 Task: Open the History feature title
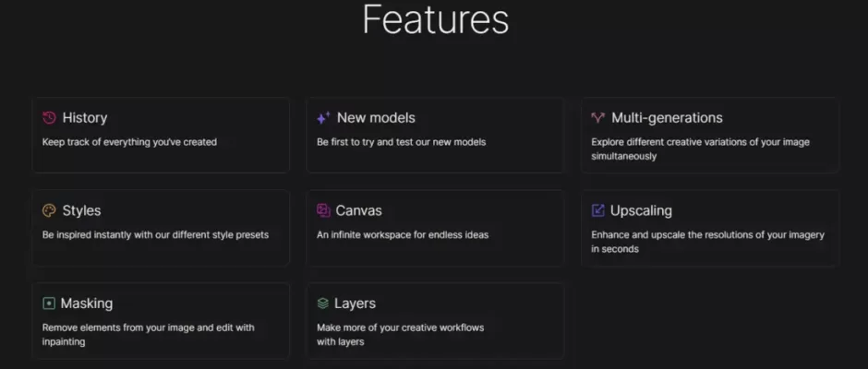(85, 118)
